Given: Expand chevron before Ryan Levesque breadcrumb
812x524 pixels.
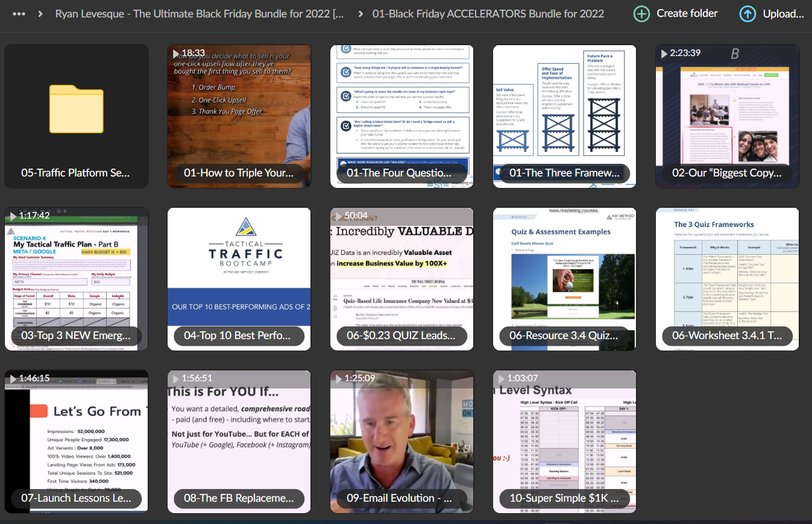Looking at the screenshot, I should pyautogui.click(x=40, y=14).
